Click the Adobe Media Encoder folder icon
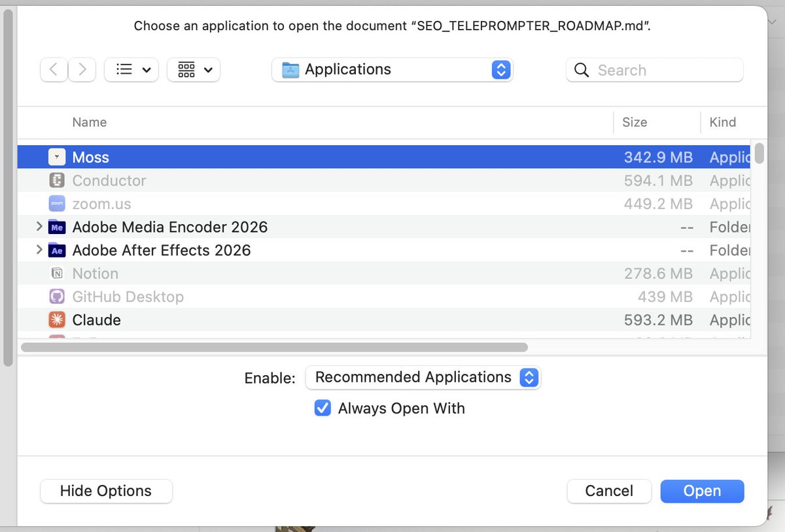Screen dimensions: 785x532 tap(57, 227)
